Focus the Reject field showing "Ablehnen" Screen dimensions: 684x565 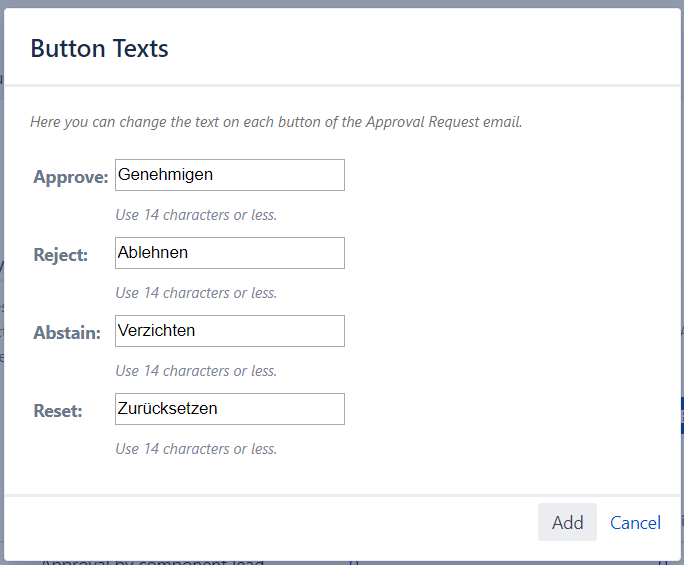[229, 253]
